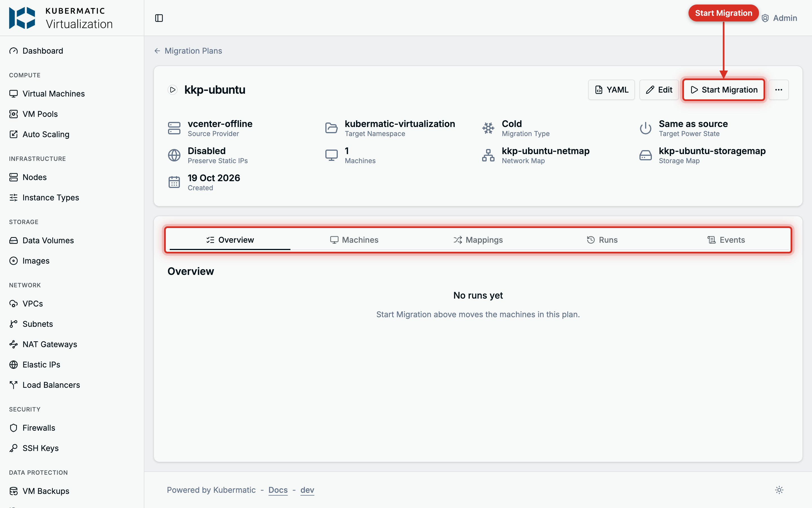Open VM Backups

coord(39,491)
